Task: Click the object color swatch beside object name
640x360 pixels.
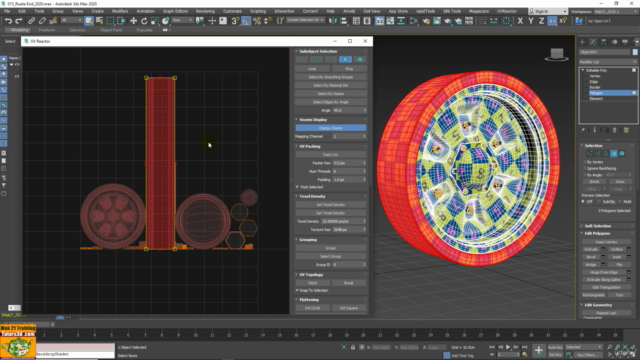Action: (x=635, y=52)
